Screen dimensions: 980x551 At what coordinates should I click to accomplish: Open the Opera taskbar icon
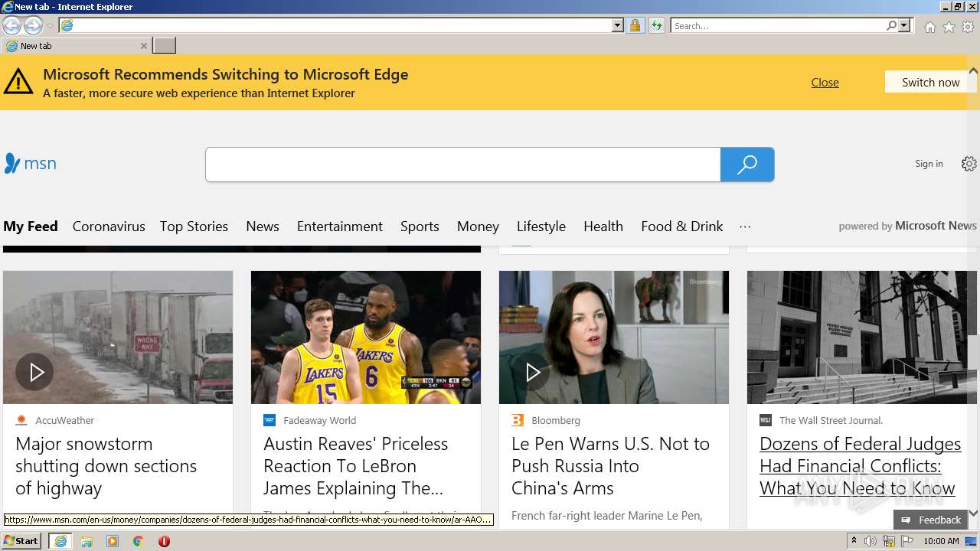pyautogui.click(x=164, y=541)
